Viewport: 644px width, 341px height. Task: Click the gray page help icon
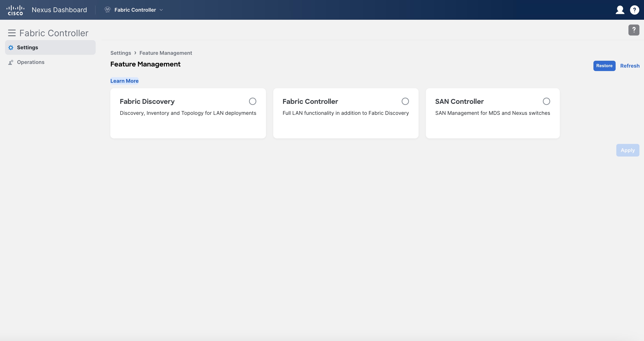[634, 30]
